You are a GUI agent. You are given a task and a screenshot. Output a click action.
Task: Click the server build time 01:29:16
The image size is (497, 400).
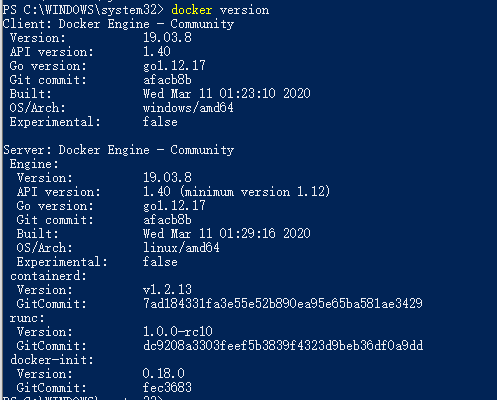pos(247,234)
